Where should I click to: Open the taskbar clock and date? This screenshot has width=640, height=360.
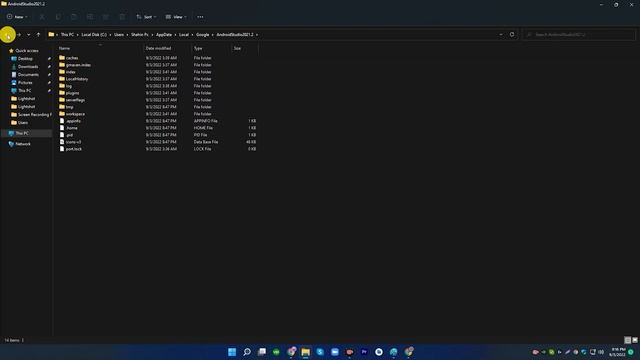[618, 352]
